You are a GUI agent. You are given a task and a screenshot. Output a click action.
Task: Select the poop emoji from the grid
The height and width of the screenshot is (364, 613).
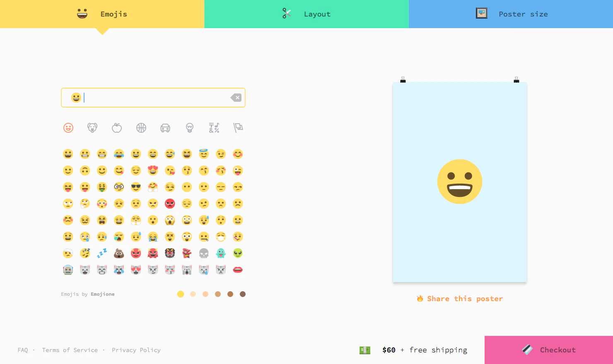[x=119, y=253]
